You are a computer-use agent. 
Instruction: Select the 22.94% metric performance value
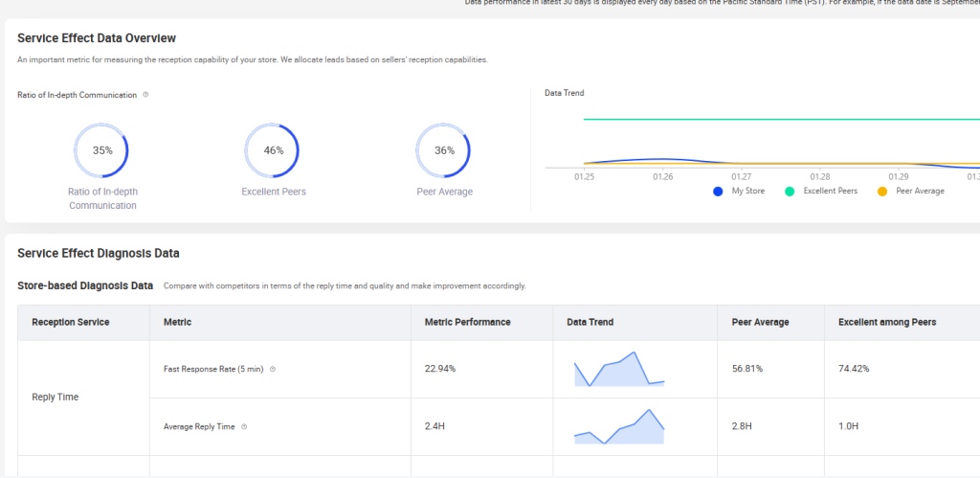click(440, 369)
